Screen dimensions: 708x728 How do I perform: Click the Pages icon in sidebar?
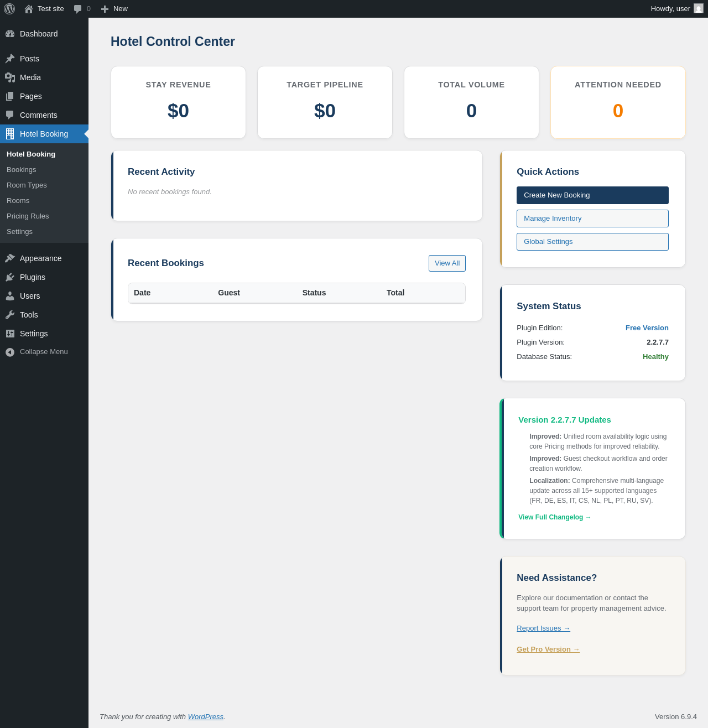(10, 96)
